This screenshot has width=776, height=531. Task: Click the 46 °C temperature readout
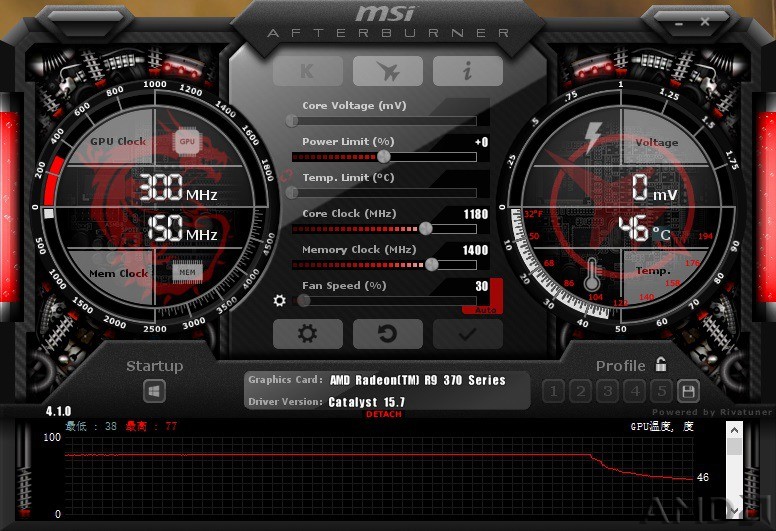click(644, 228)
